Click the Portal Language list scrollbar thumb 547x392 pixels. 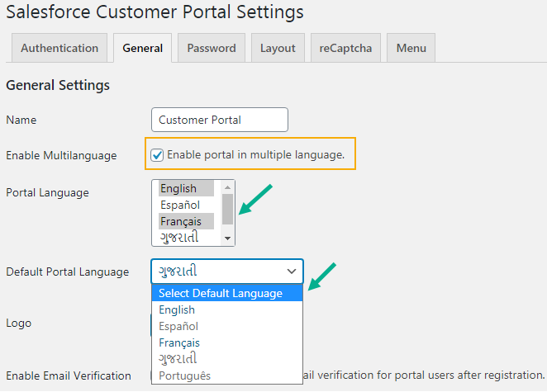(x=227, y=209)
